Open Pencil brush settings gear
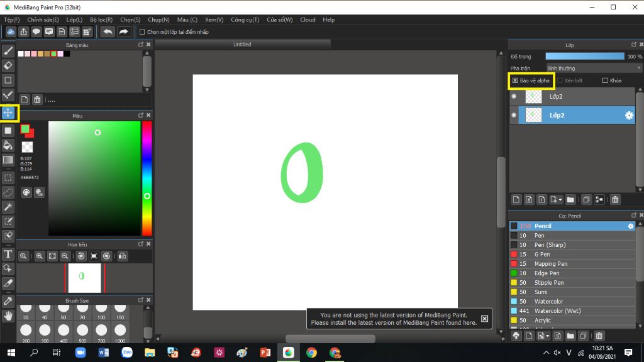Screen dimensions: 644x362 pyautogui.click(x=631, y=226)
